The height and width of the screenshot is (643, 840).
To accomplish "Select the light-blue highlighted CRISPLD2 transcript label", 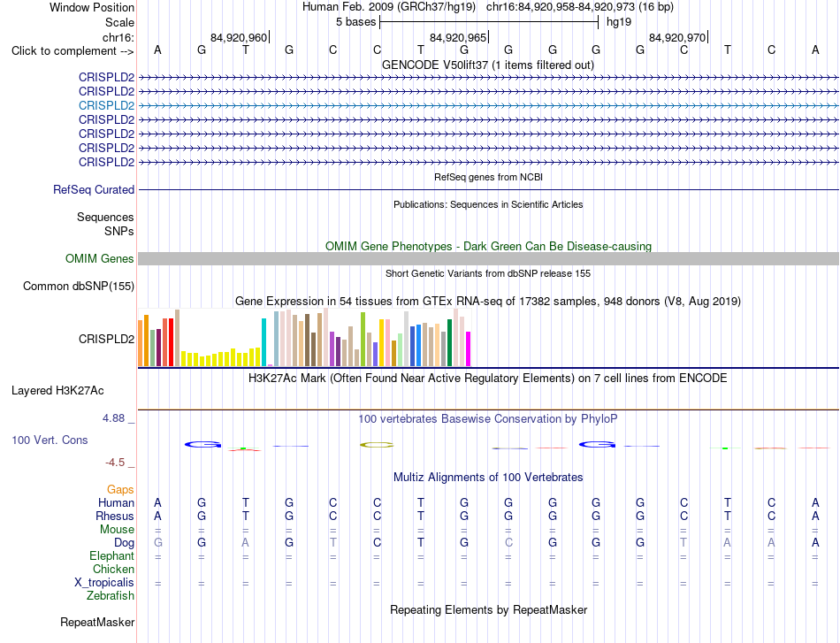I will click(106, 105).
